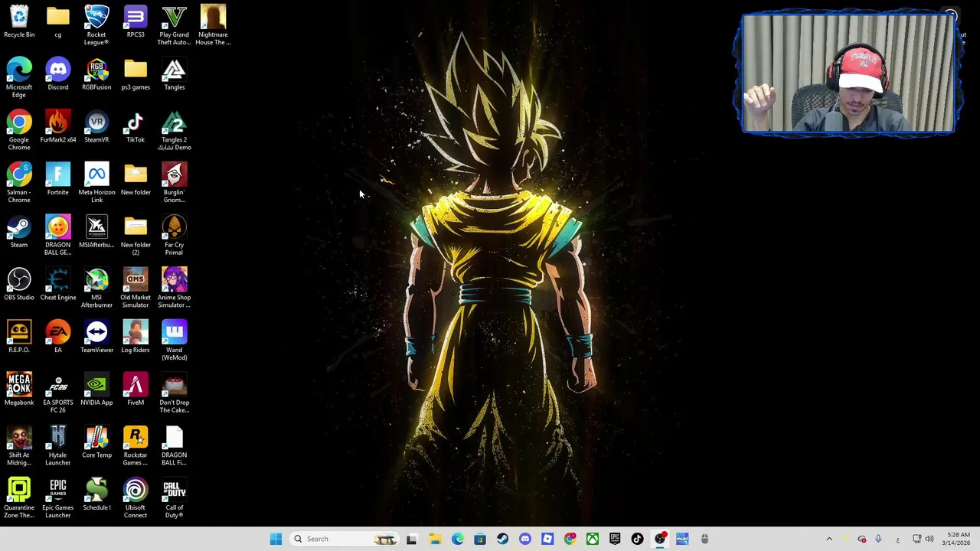Click the microphone tray icon

pos(878,539)
